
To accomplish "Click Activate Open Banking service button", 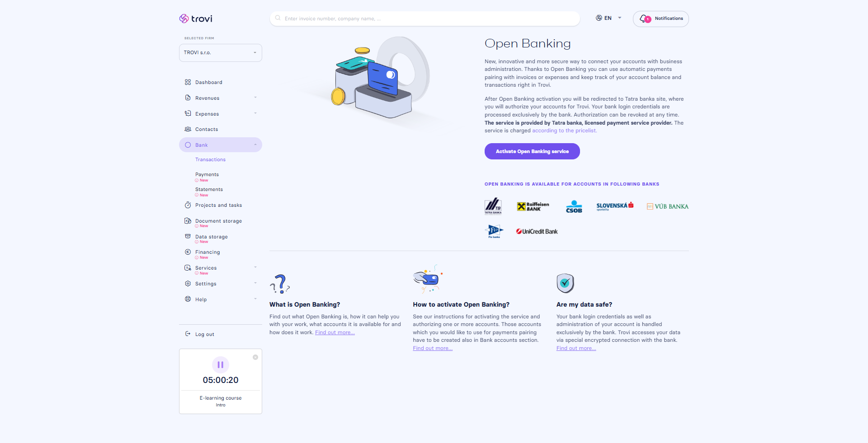I will click(x=532, y=151).
